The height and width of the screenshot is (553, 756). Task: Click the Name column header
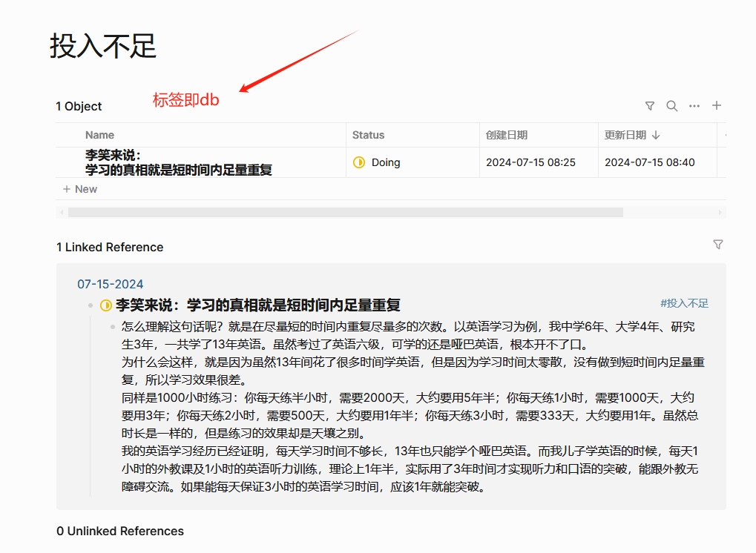(x=99, y=135)
